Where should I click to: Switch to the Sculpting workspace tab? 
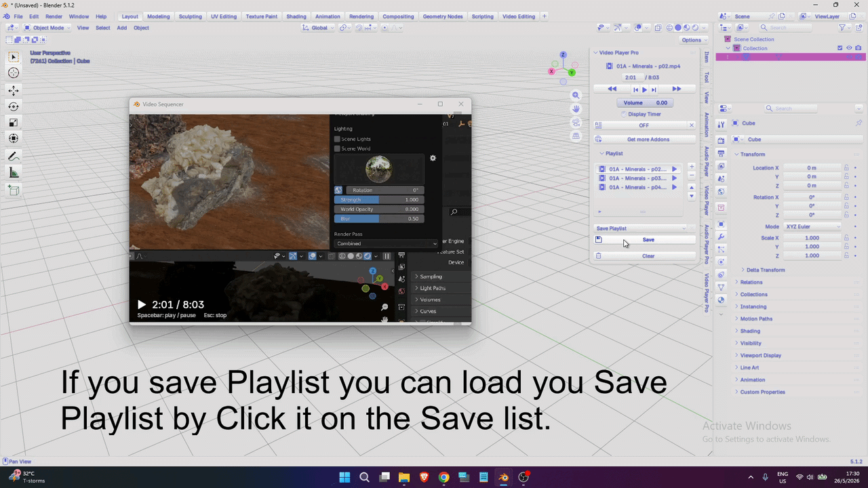(x=191, y=16)
